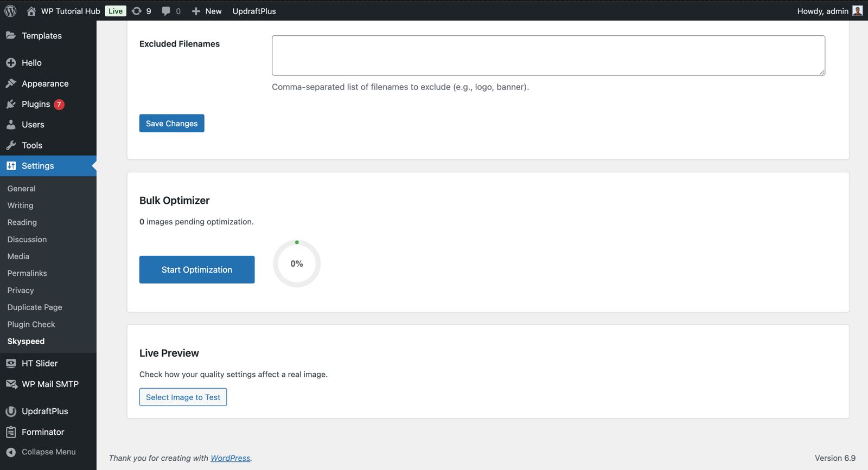Click the WP Mail SMTP envelope icon

[11, 384]
